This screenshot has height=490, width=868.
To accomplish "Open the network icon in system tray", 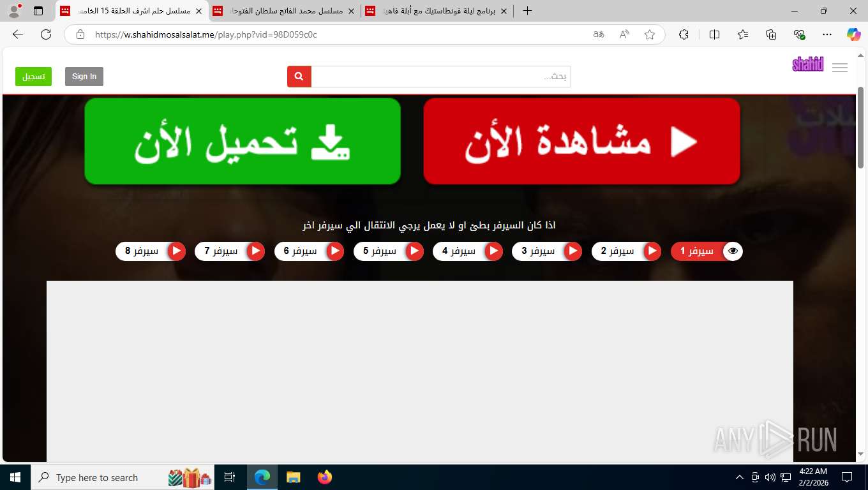I will pos(786,477).
